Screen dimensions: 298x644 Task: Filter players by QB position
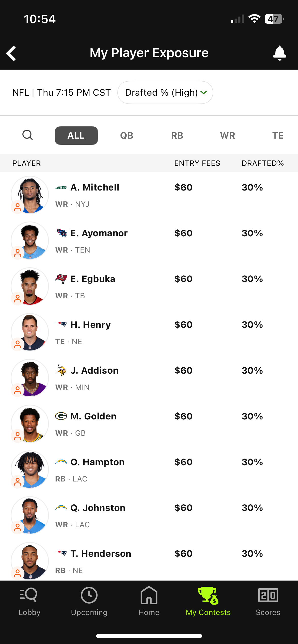(x=127, y=136)
